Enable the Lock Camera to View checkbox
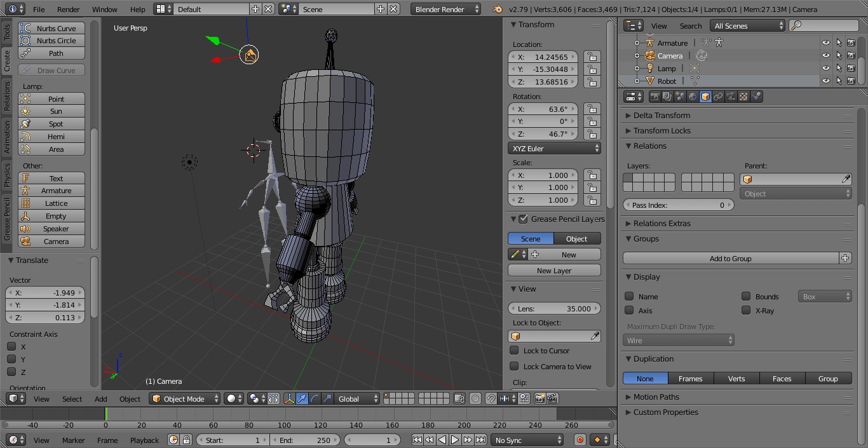 (514, 366)
